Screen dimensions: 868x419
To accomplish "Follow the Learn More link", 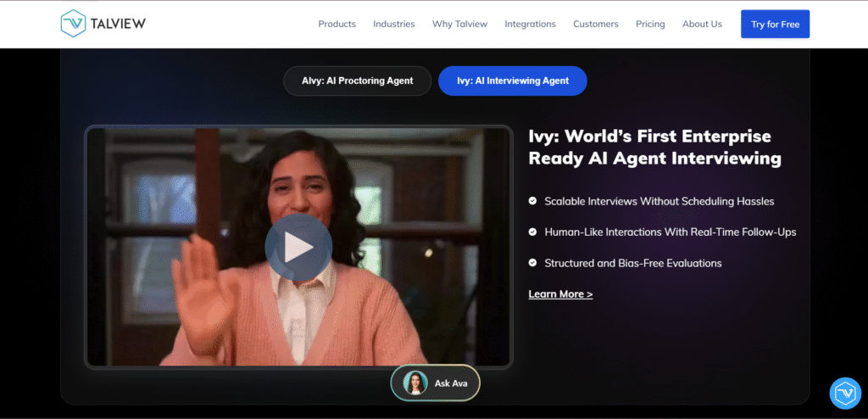I will click(560, 293).
